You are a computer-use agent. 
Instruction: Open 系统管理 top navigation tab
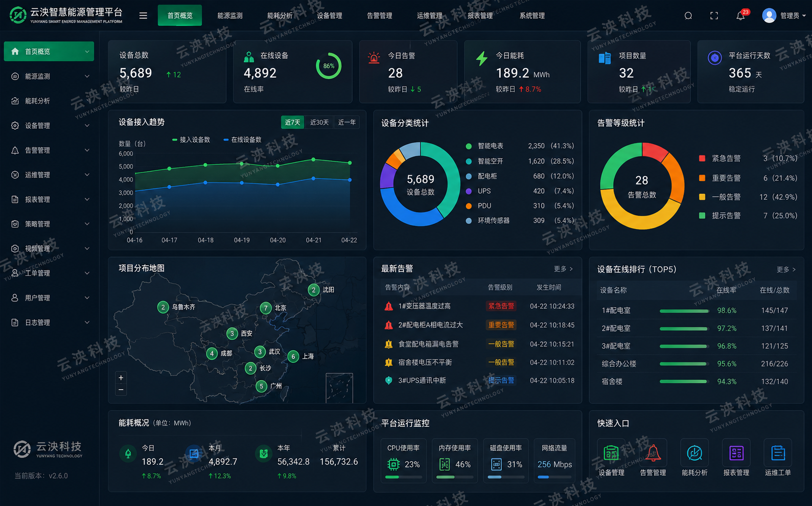(532, 16)
